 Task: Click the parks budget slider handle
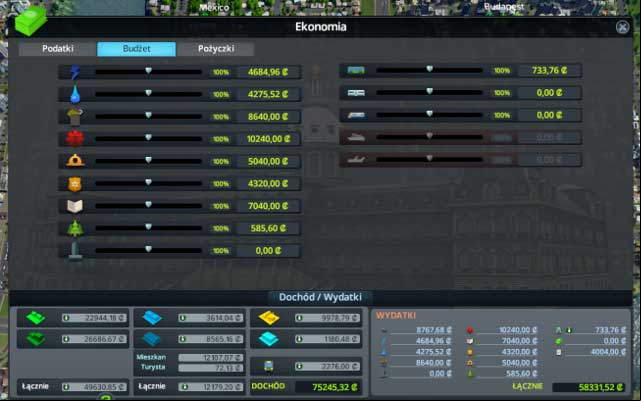click(148, 227)
